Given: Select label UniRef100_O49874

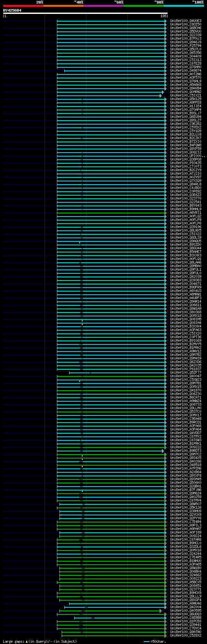Looking at the screenshot, I should click(x=186, y=71).
